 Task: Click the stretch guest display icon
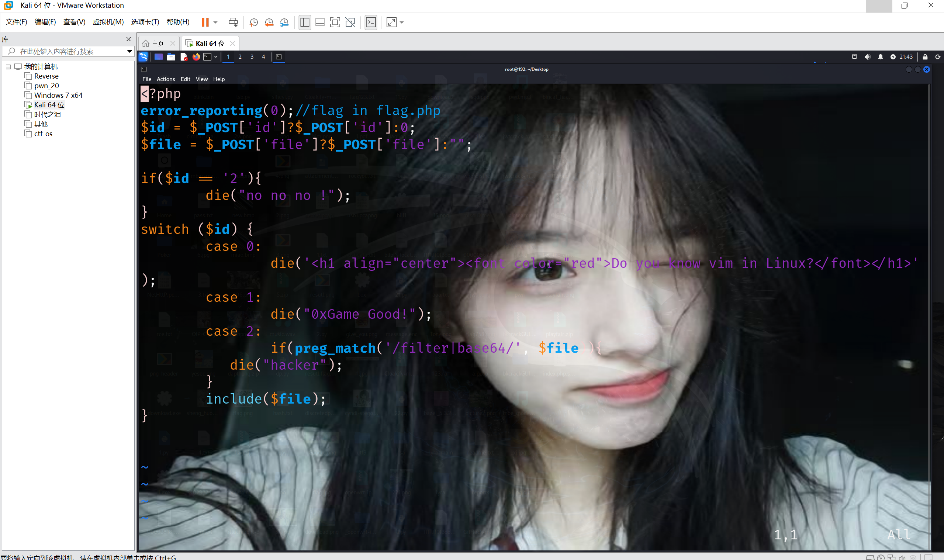coord(392,22)
